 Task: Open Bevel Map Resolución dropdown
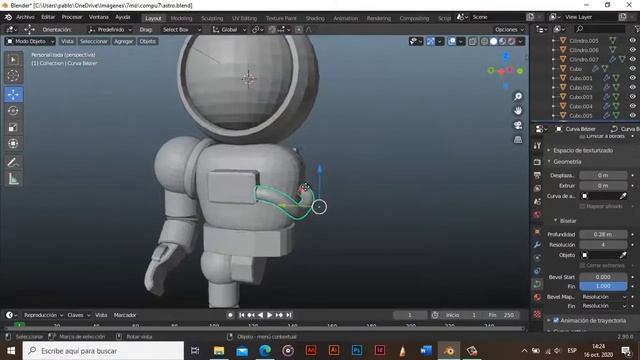click(x=604, y=297)
